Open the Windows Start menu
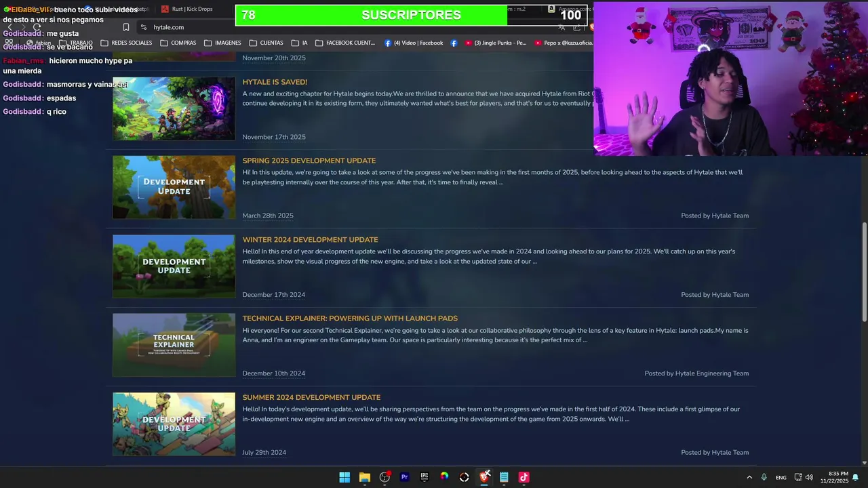The height and width of the screenshot is (488, 868). [344, 477]
